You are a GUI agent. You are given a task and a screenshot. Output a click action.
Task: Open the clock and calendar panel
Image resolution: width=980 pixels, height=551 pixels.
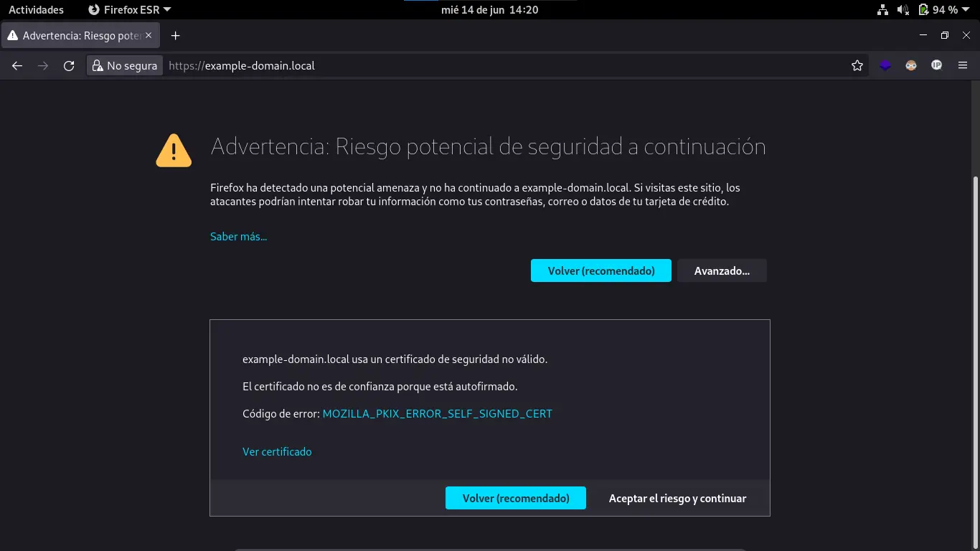point(490,10)
